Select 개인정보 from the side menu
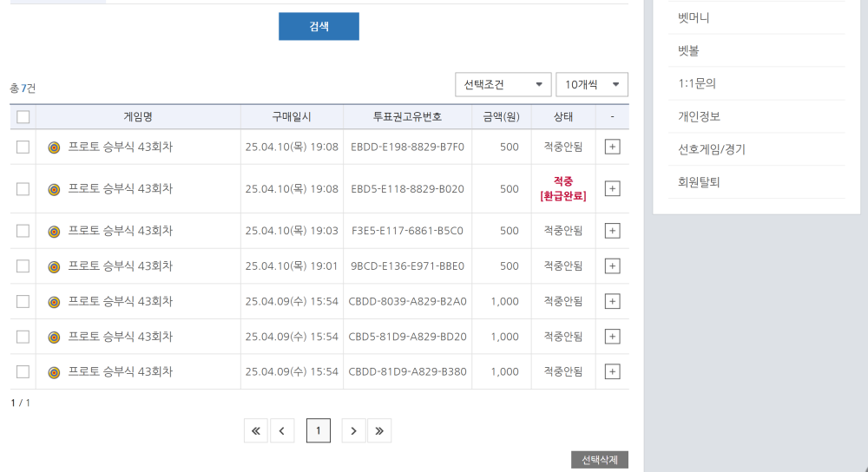868x472 pixels. tap(699, 116)
